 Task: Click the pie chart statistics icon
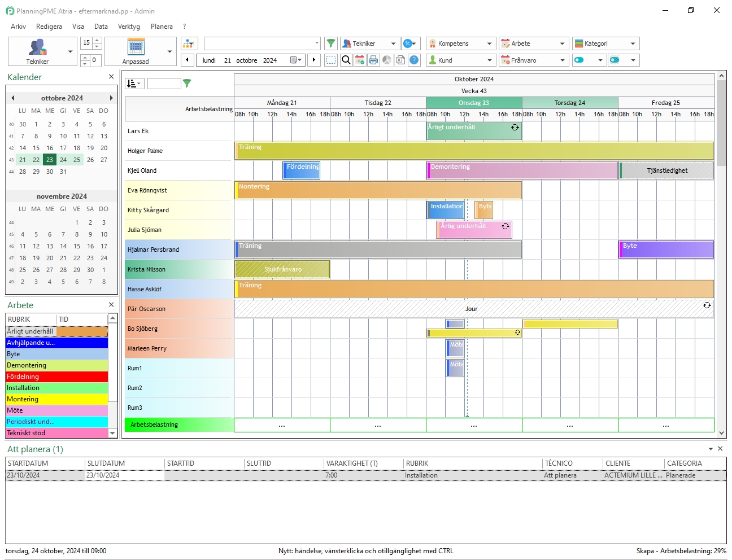tap(387, 60)
